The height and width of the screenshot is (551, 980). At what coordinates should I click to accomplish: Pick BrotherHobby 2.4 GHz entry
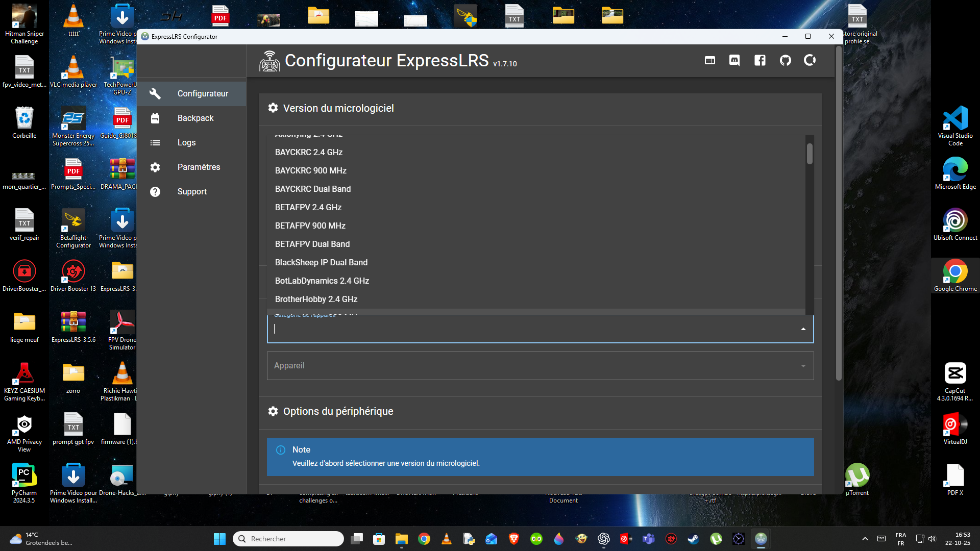316,299
